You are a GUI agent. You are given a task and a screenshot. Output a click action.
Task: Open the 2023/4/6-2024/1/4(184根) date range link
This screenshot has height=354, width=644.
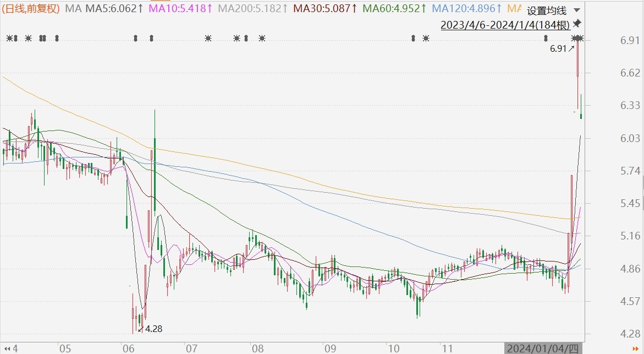[505, 25]
